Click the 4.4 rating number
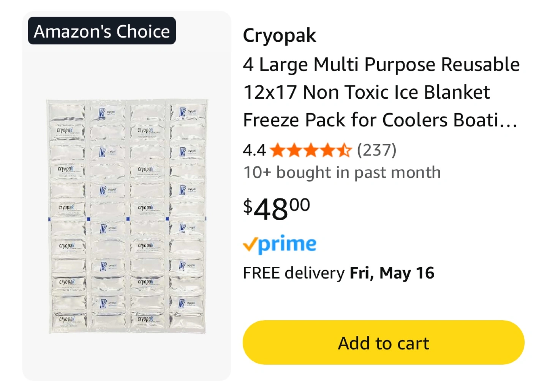Screen dimensions: 547x392 click(x=254, y=150)
